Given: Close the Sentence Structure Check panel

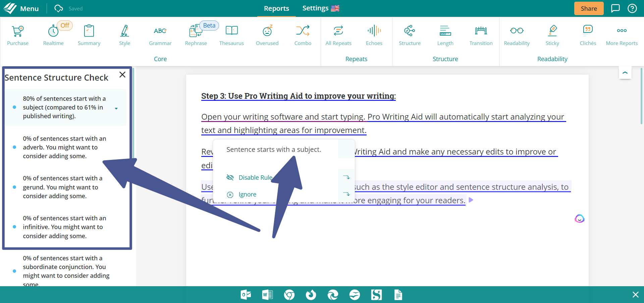Looking at the screenshot, I should coord(122,75).
